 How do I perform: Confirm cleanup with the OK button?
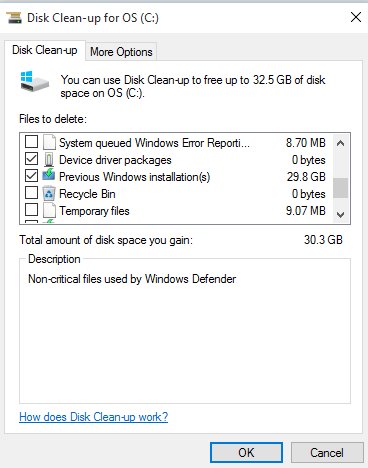tap(246, 452)
